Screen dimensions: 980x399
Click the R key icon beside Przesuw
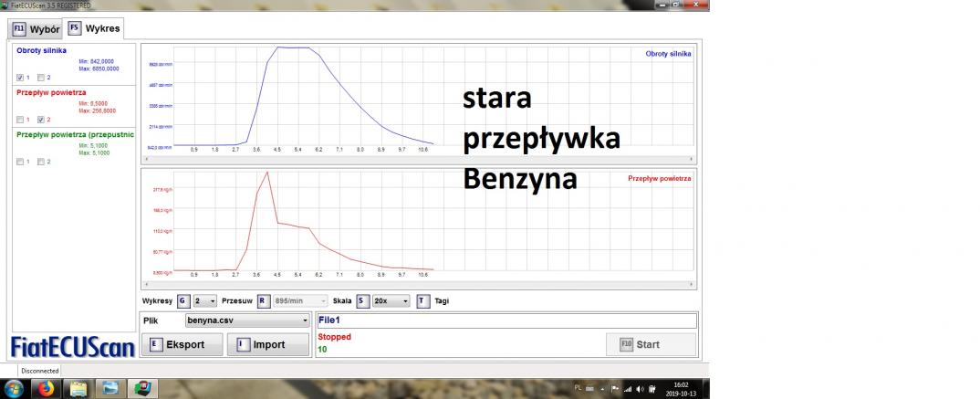263,300
